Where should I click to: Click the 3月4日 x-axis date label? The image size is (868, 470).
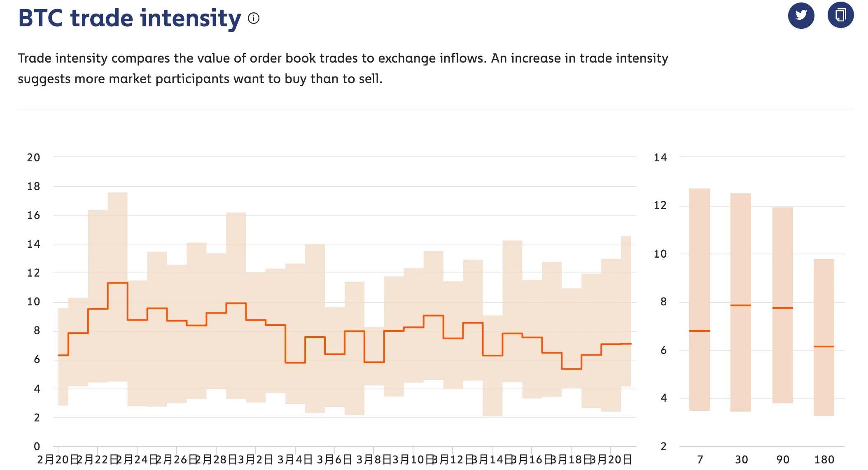295,460
